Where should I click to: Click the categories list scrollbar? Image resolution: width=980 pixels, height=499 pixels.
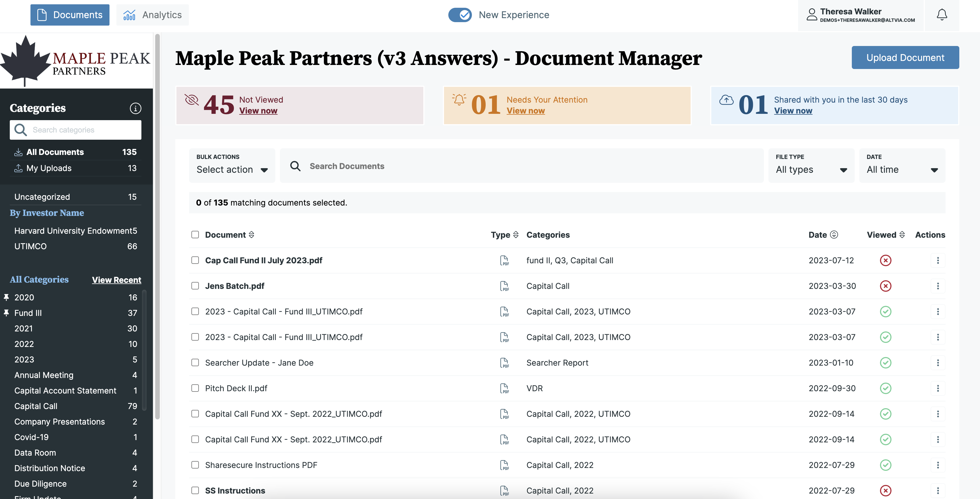coord(144,350)
